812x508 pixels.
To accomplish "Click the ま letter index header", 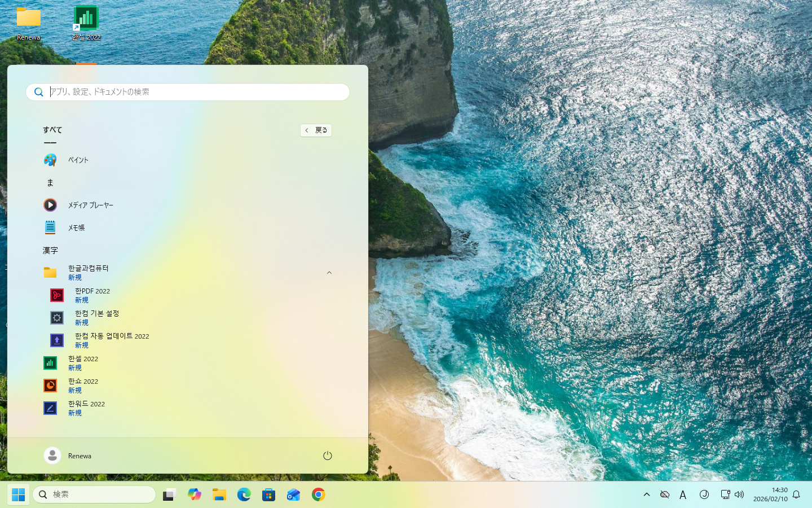I will pos(50,183).
